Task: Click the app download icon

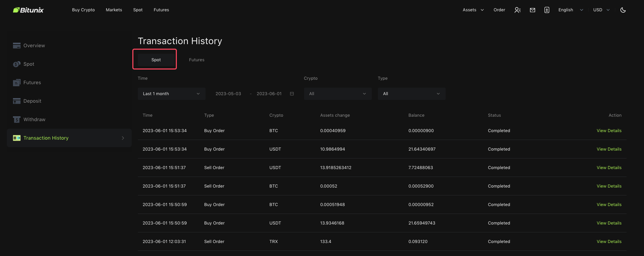Action: [547, 10]
